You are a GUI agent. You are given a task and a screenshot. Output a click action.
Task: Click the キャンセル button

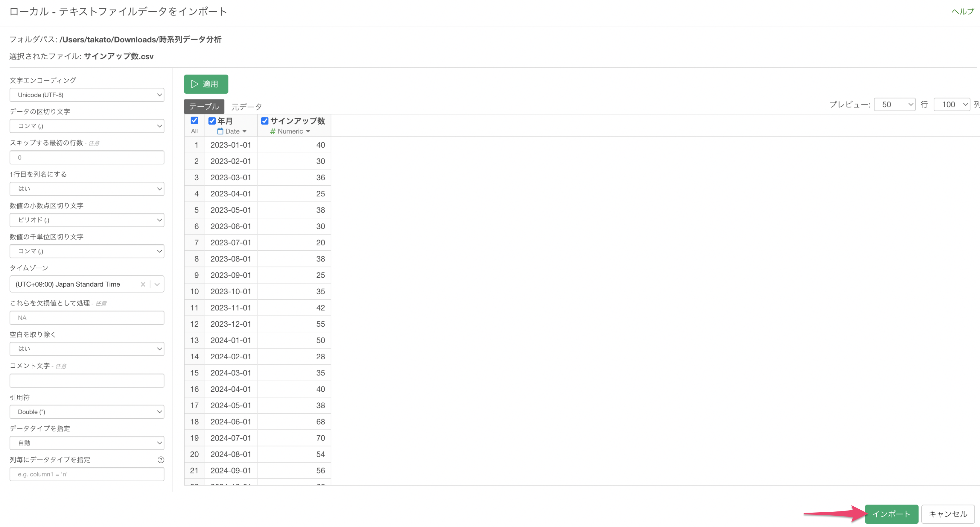pos(948,514)
